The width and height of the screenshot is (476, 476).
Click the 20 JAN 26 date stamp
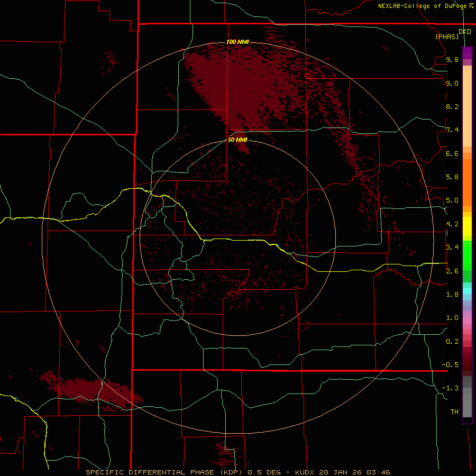341,472
